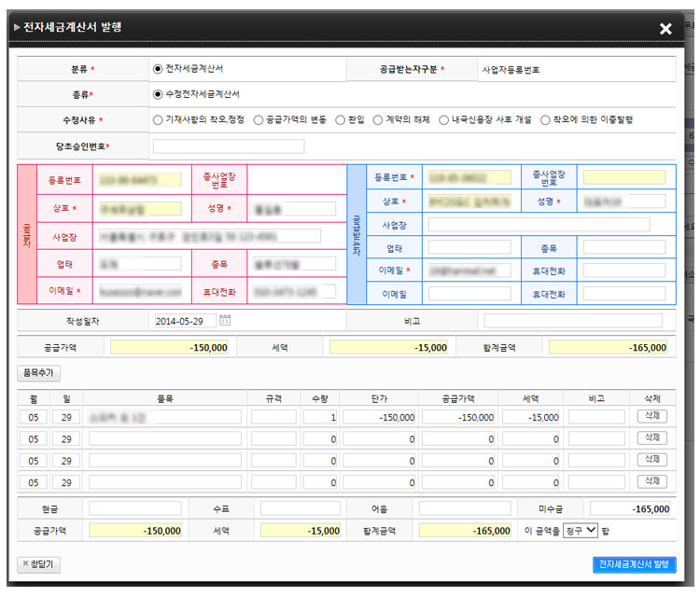
Task: Click the 작성일자 date field 2014-05-29
Action: pos(186,321)
